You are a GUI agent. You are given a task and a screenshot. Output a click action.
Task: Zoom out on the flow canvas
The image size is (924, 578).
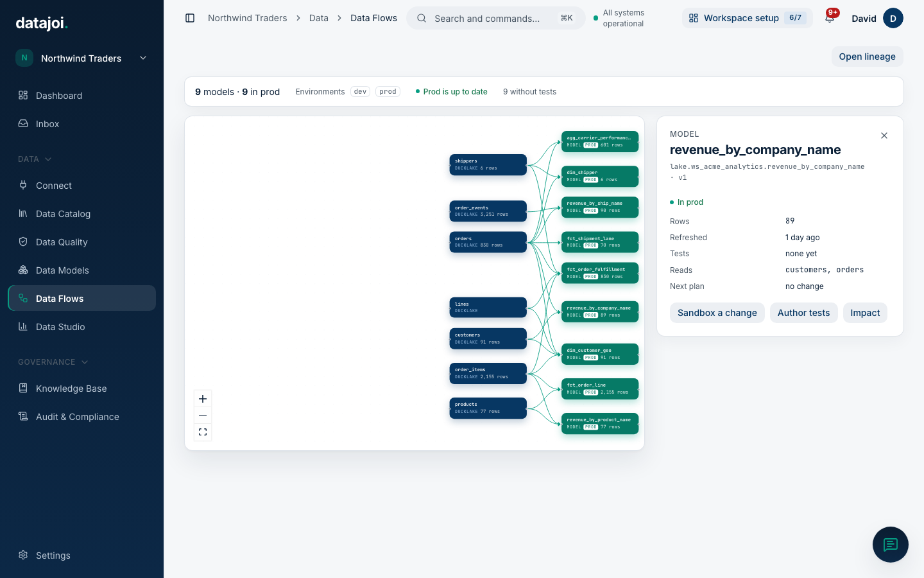(x=203, y=416)
